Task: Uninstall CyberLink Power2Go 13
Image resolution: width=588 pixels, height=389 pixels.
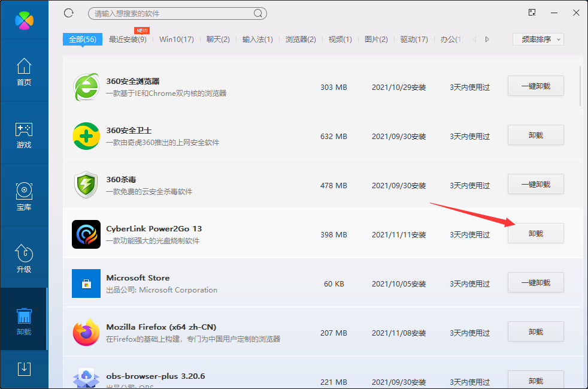Action: 536,234
